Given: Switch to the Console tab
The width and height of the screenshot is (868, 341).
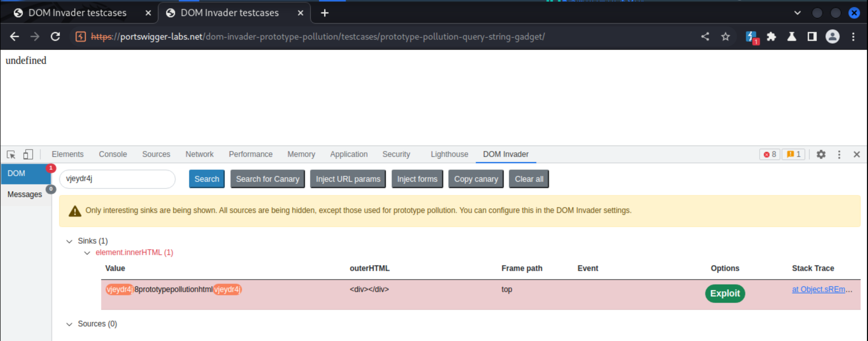Looking at the screenshot, I should point(113,154).
